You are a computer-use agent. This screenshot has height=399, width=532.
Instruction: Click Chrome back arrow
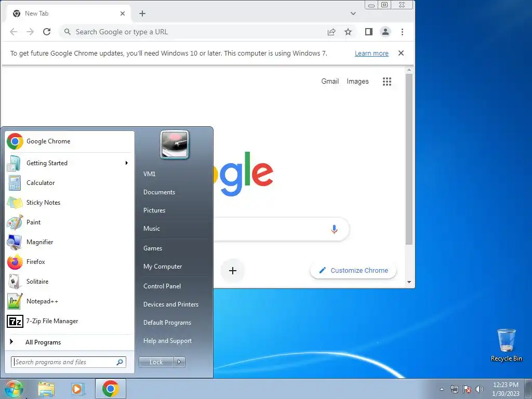(14, 32)
